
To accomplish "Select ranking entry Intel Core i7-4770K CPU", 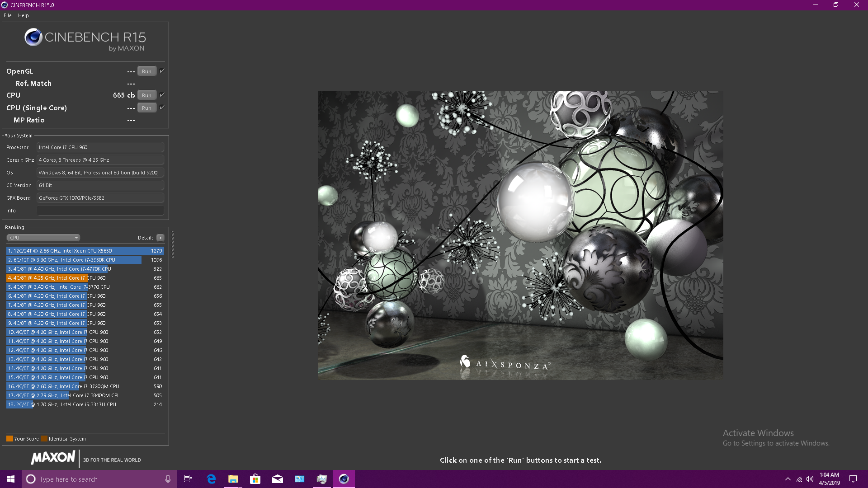I will pos(85,269).
